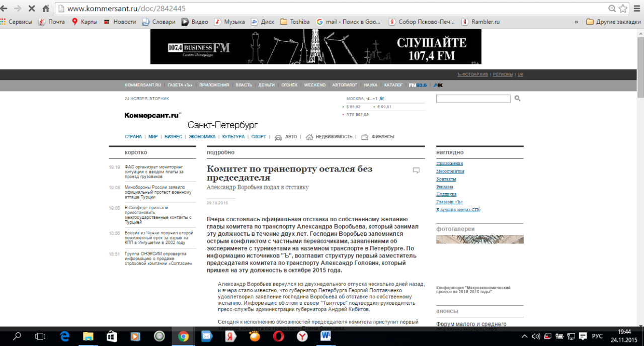Open Новости bookmark
The width and height of the screenshot is (644, 346).
pyautogui.click(x=120, y=22)
